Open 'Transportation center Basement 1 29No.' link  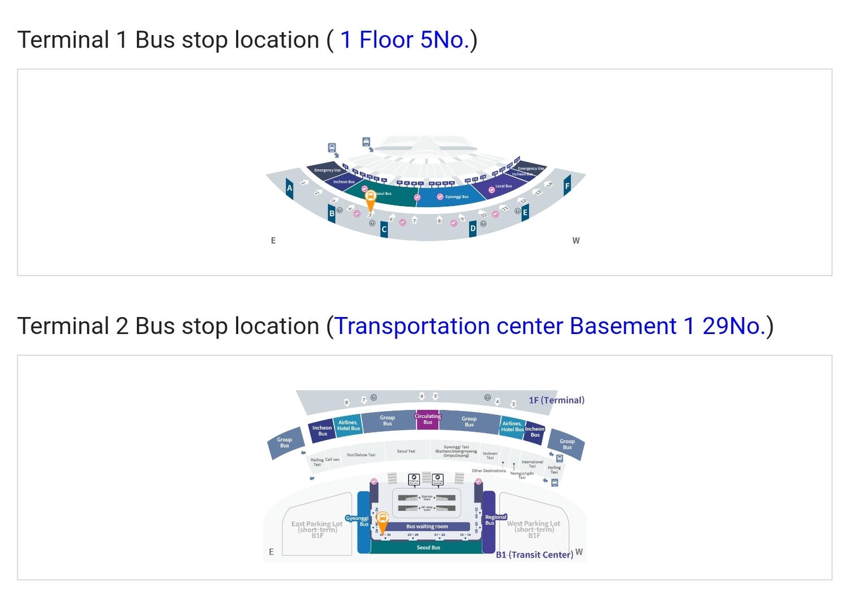point(550,326)
